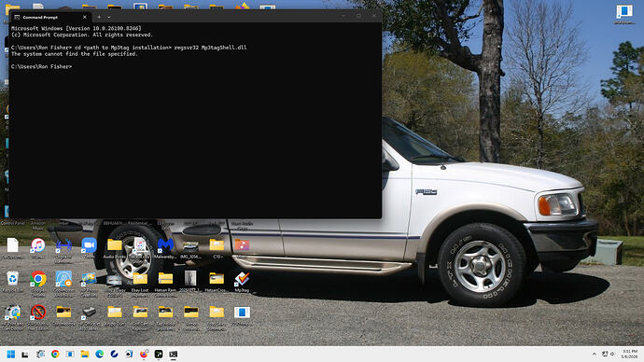Open Firefox from the taskbar
The width and height of the screenshot is (644, 362).
(x=144, y=355)
